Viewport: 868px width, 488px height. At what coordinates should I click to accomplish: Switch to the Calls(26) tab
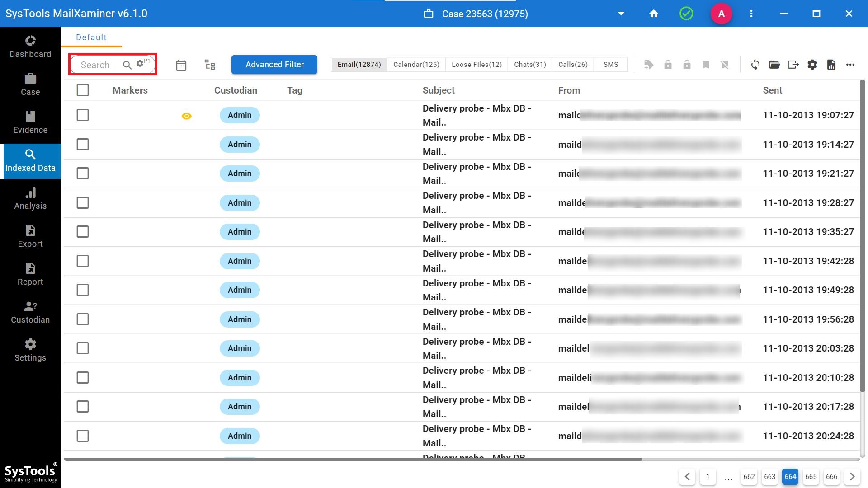tap(573, 65)
